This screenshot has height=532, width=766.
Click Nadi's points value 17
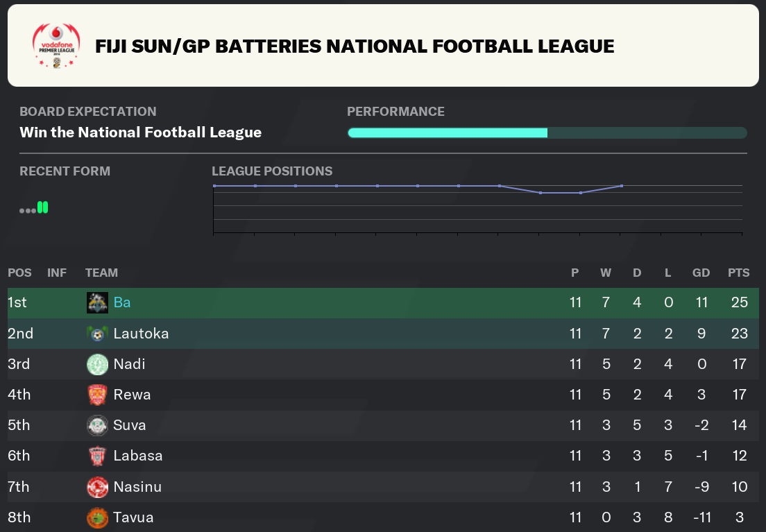click(x=739, y=364)
